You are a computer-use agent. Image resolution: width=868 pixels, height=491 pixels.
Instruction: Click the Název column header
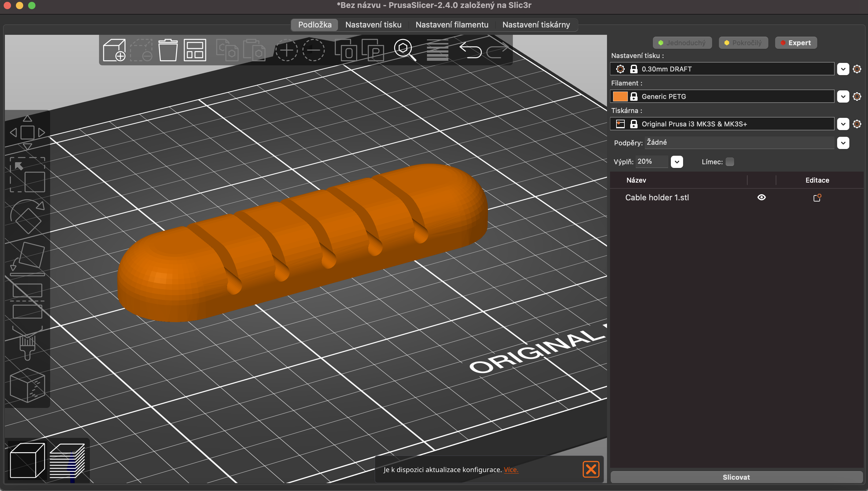(x=636, y=180)
